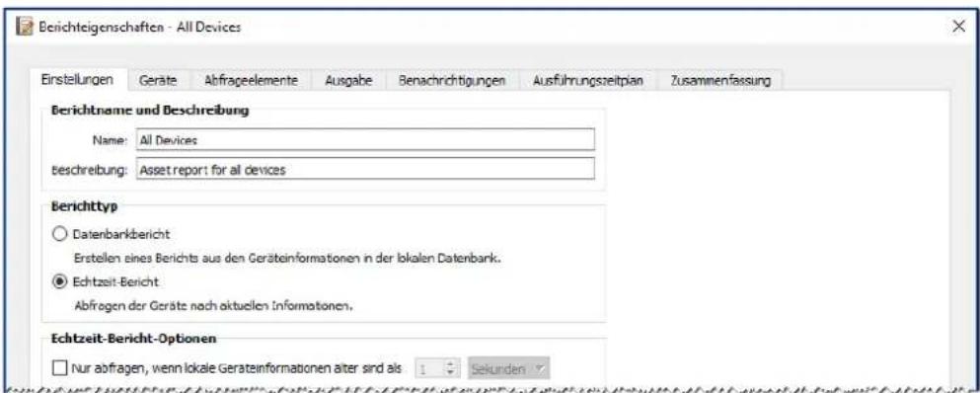Open the Ausführungszeitplan tab
The height and width of the screenshot is (393, 980).
(588, 80)
